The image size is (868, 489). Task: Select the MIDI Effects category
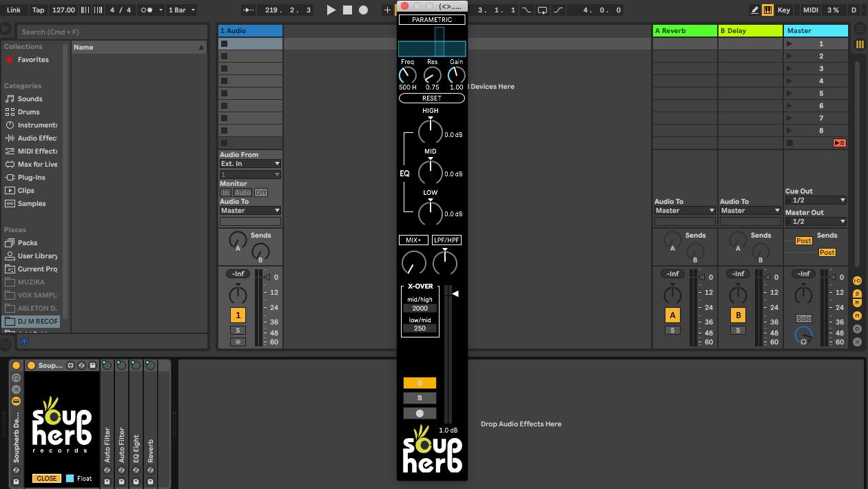click(37, 151)
